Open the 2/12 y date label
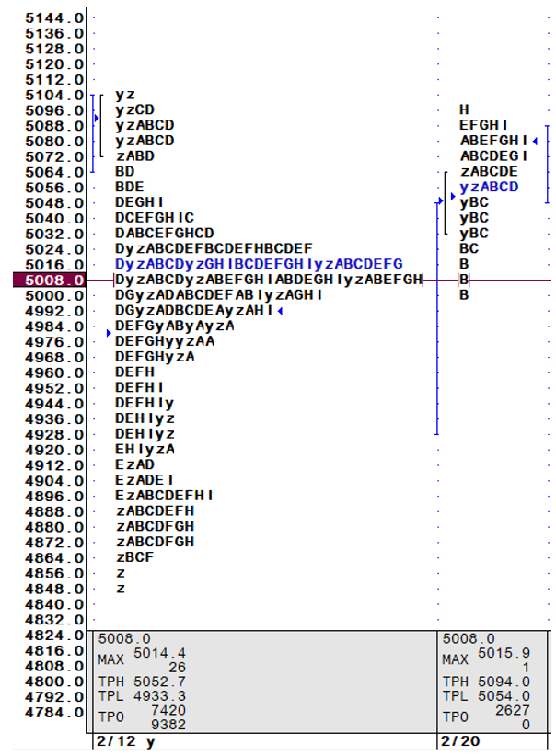Screen dimensions: 556x756 click(122, 742)
